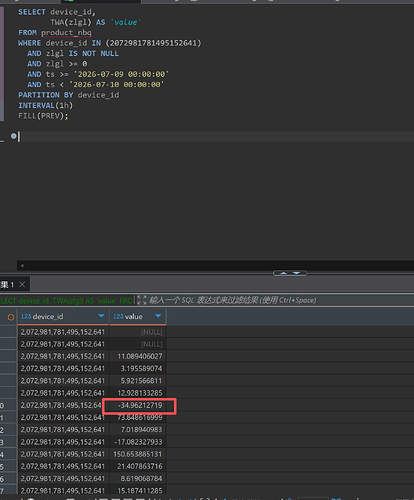Select the result 1 tab
The image size is (414, 500).
[7, 285]
